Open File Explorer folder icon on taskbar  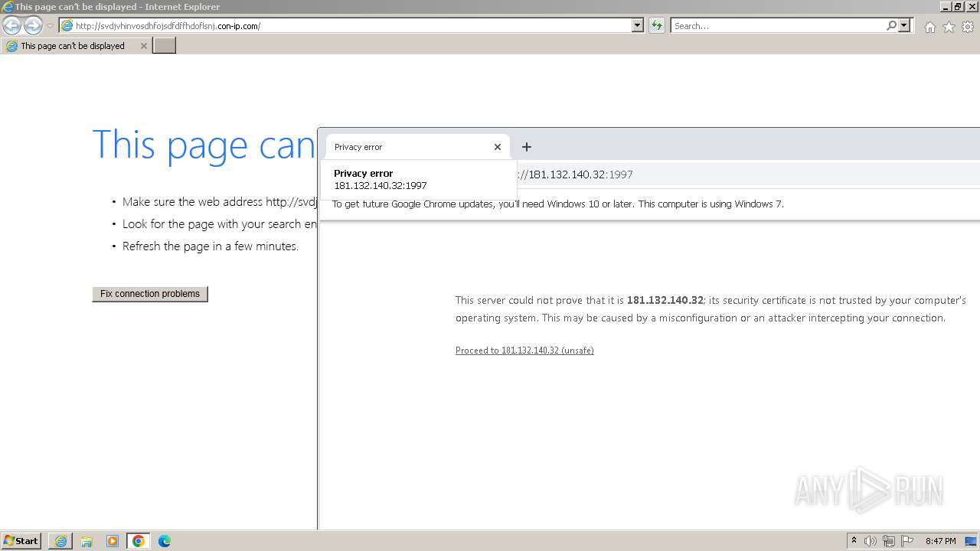87,541
